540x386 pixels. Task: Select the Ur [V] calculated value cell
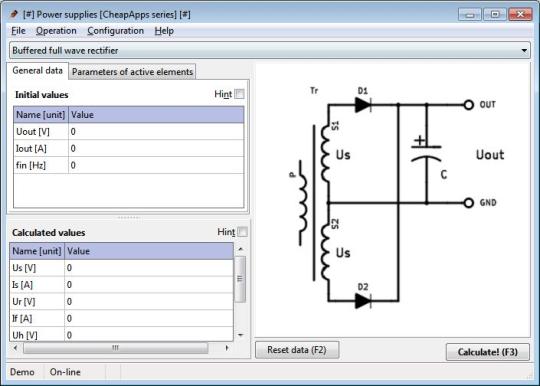[x=149, y=302]
